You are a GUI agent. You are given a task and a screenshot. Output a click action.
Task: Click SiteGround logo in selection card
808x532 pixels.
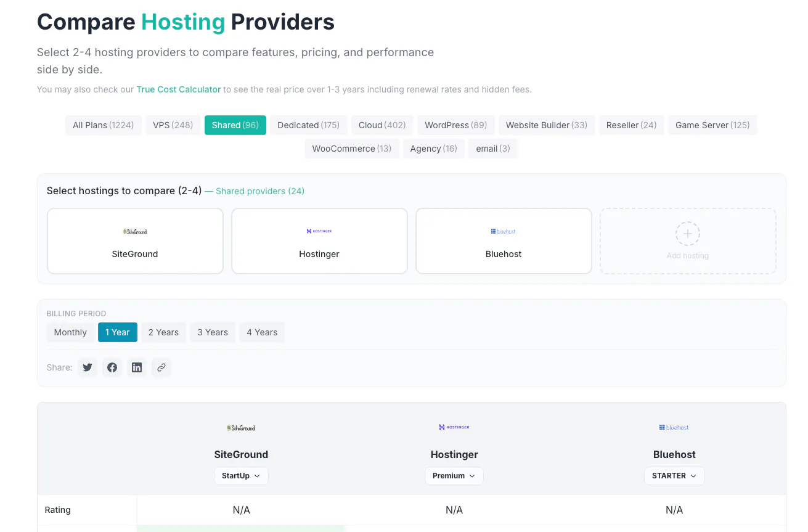pos(135,232)
